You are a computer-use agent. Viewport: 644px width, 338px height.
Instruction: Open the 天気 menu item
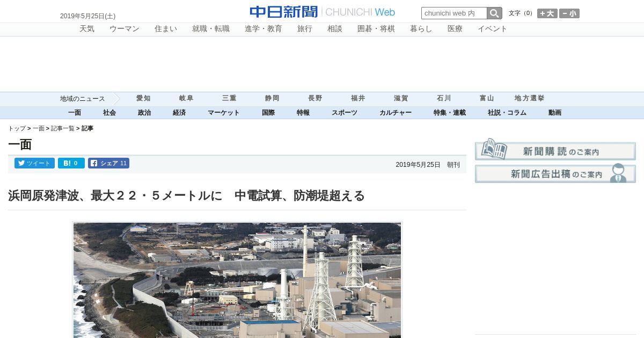tap(87, 29)
